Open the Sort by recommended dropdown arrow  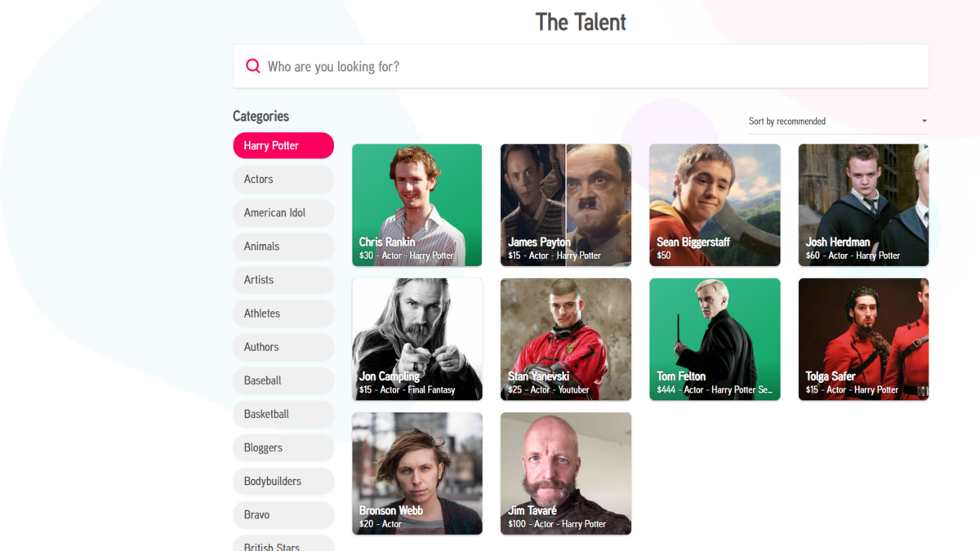(x=924, y=121)
